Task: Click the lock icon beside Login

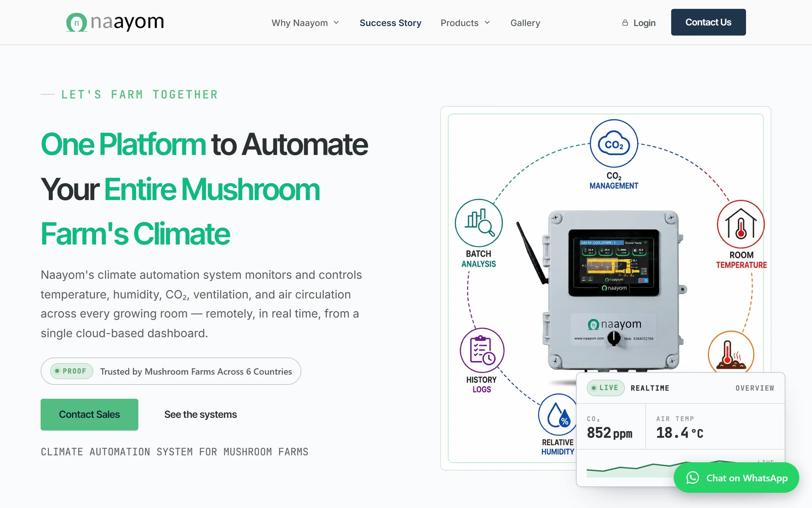Action: pyautogui.click(x=625, y=23)
